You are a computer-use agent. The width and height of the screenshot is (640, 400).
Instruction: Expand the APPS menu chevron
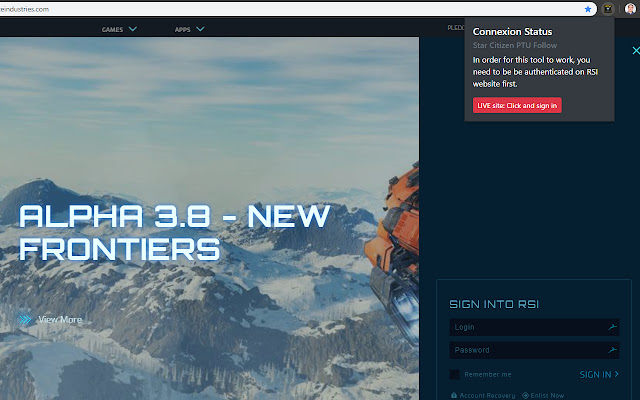pos(200,29)
